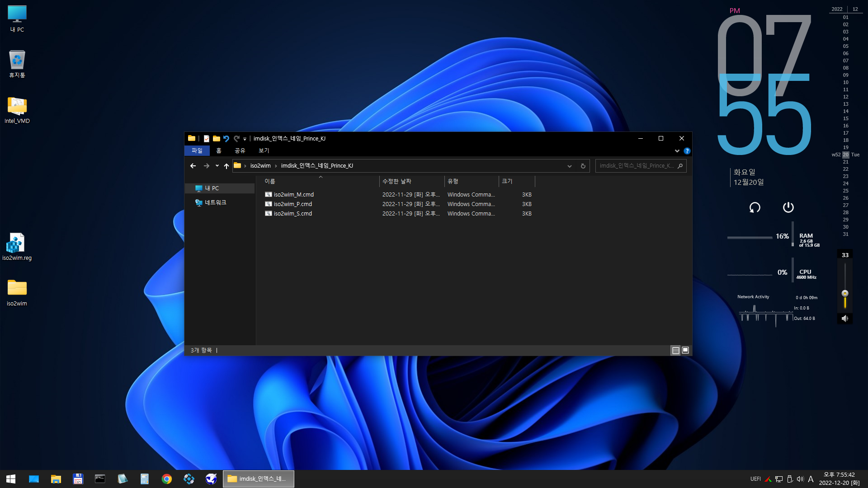868x488 pixels.
Task: Open File Explorer from the taskbar
Action: 56,479
